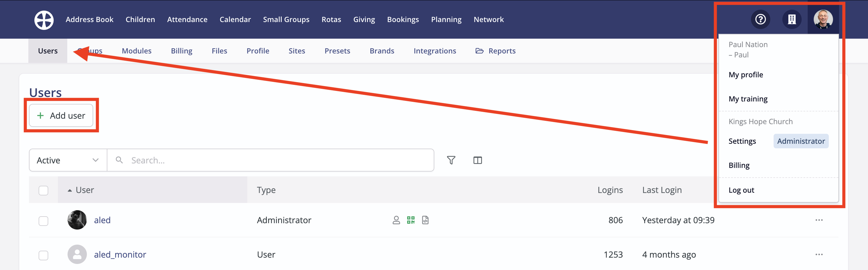Tick the checkbox for user aled

pos(43,221)
